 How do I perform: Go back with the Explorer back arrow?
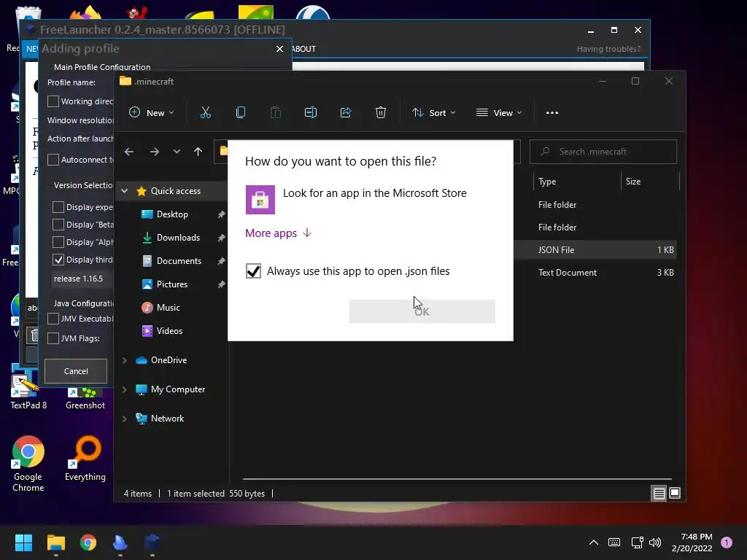click(x=129, y=152)
